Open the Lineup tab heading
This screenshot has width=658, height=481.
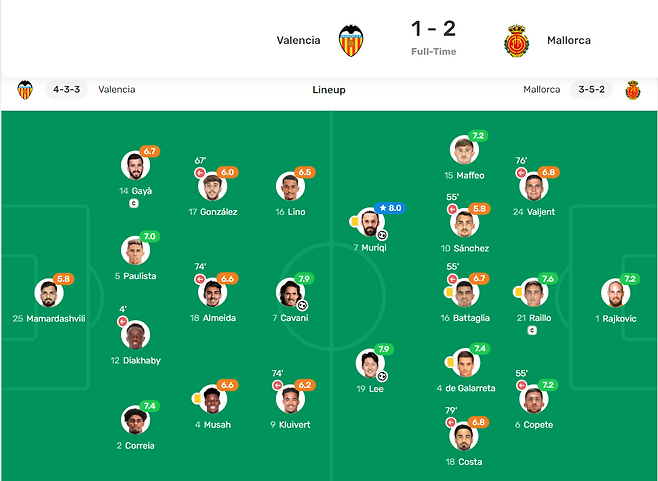[329, 90]
